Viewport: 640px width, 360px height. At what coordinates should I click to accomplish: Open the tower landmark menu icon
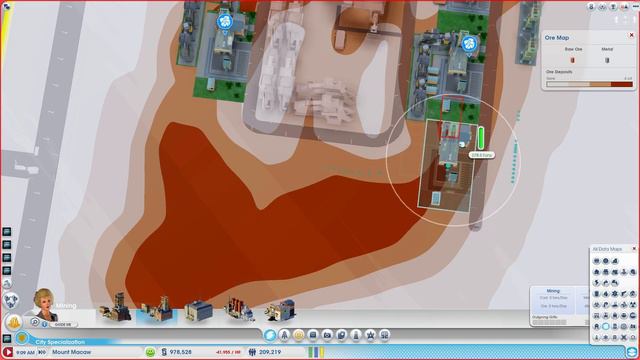coord(356,335)
